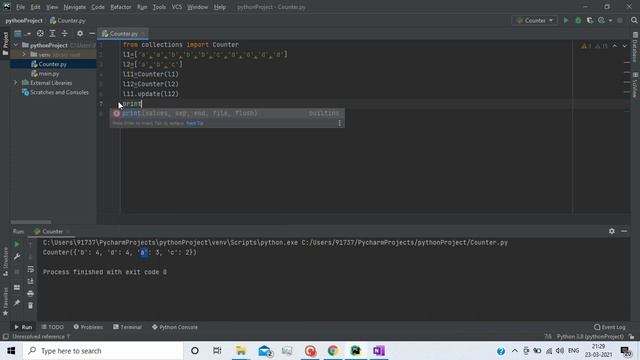Clear all Run console output with trash icon
The width and height of the screenshot is (640, 360).
coord(31,305)
